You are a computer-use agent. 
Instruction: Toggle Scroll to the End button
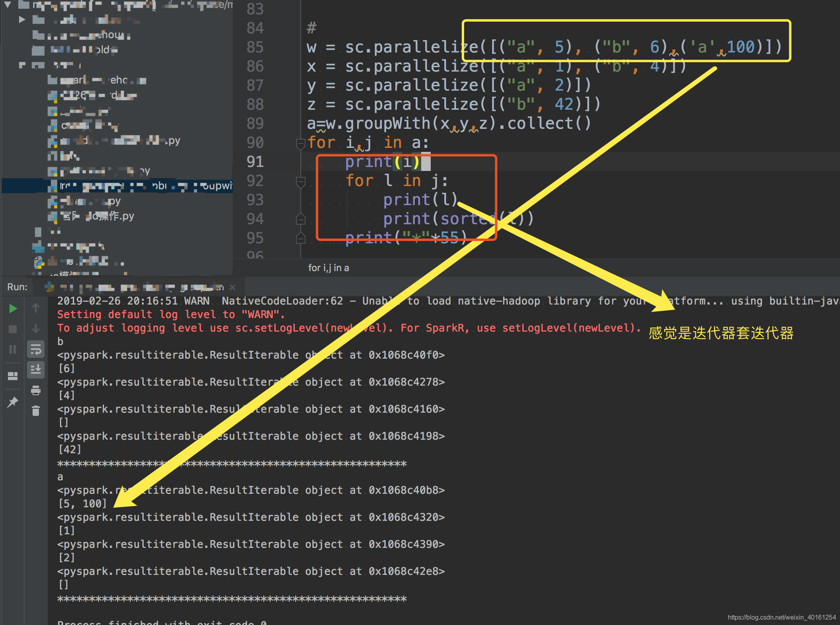(x=36, y=369)
